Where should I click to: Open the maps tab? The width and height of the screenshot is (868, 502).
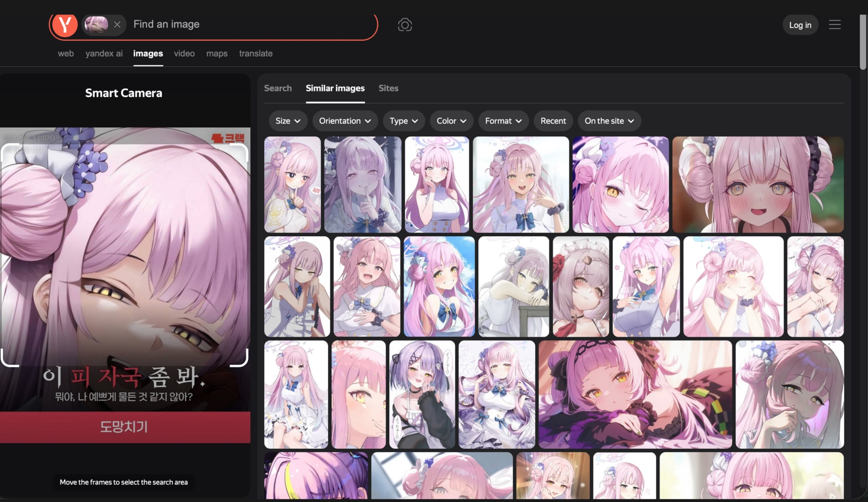(217, 53)
